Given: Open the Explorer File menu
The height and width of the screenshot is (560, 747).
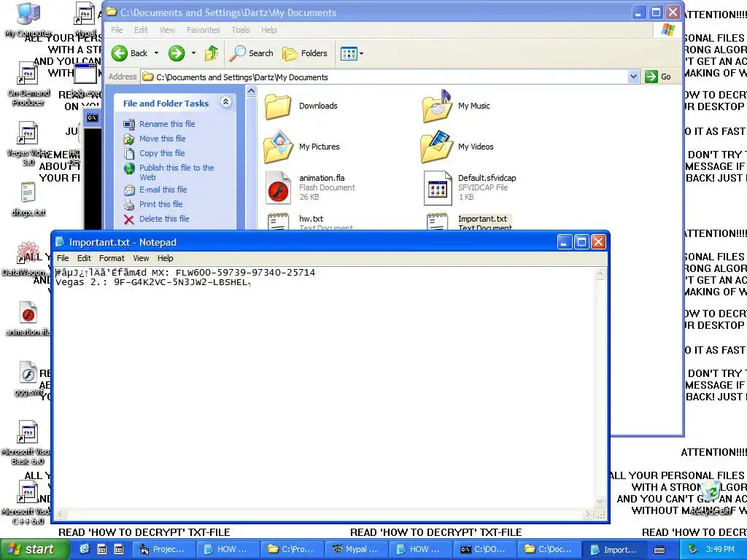Looking at the screenshot, I should [x=117, y=30].
